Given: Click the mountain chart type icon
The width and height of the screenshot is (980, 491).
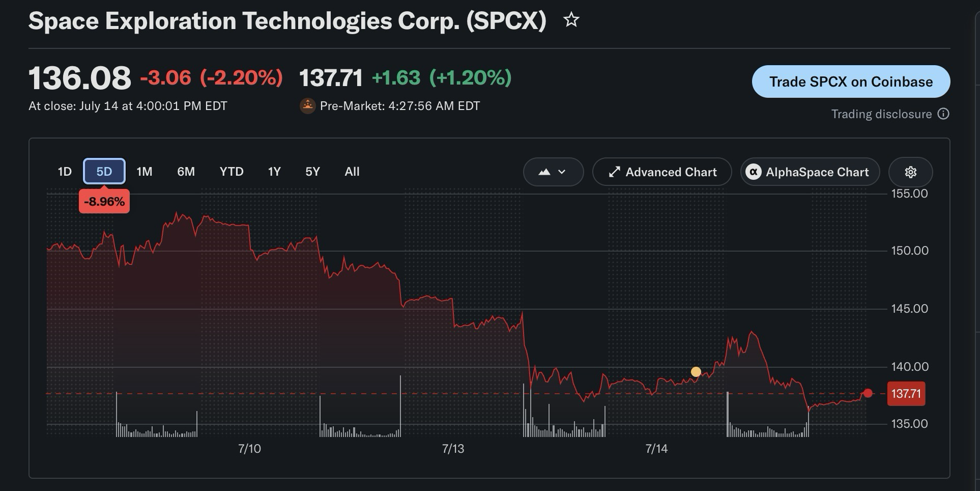Looking at the screenshot, I should click(544, 172).
